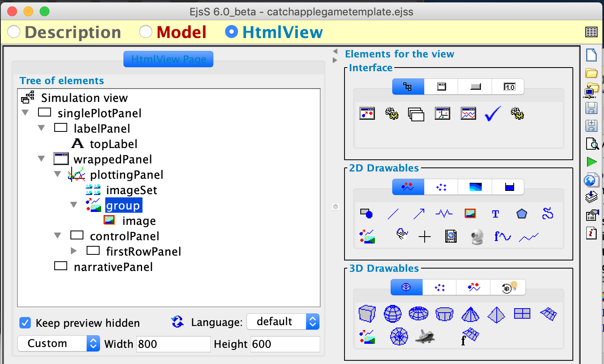The height and width of the screenshot is (364, 604).
Task: Pick the 2D text element
Action: click(496, 214)
